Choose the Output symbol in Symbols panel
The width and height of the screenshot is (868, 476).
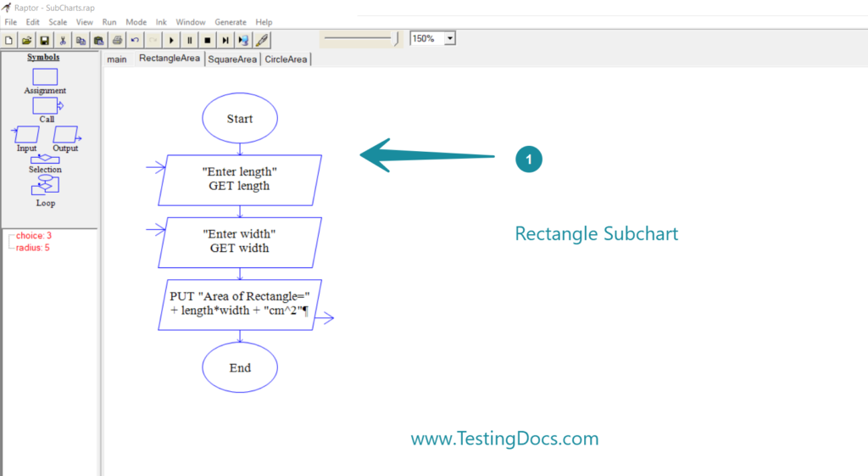65,134
